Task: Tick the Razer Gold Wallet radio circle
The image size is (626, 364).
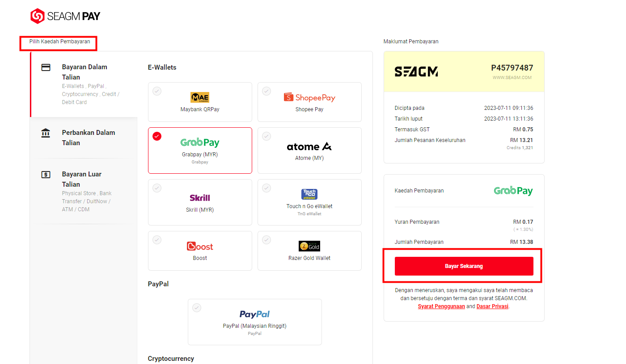Action: [266, 240]
